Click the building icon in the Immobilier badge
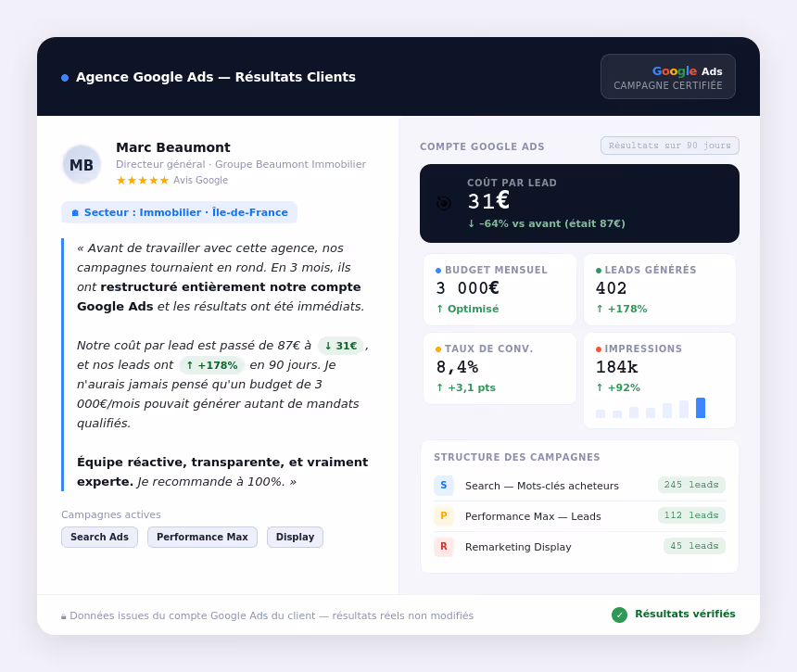Image resolution: width=797 pixels, height=672 pixels. tap(77, 212)
